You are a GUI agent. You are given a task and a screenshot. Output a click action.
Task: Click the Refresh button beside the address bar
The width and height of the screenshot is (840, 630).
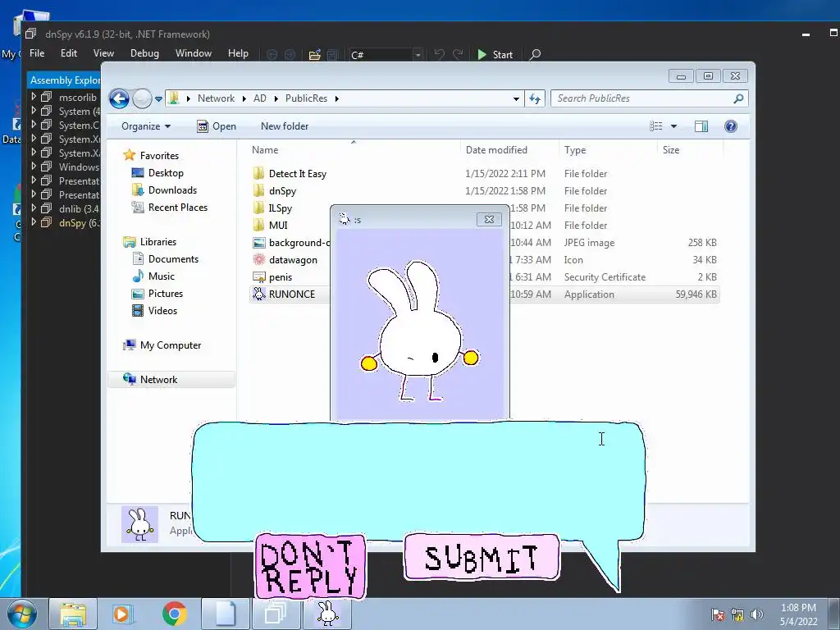pos(535,98)
